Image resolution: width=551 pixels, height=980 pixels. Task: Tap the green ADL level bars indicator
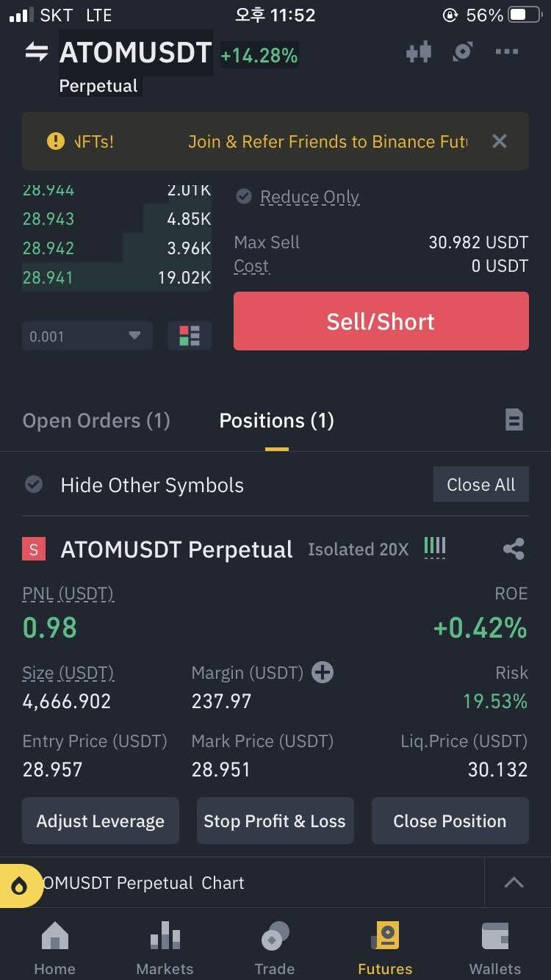point(435,547)
